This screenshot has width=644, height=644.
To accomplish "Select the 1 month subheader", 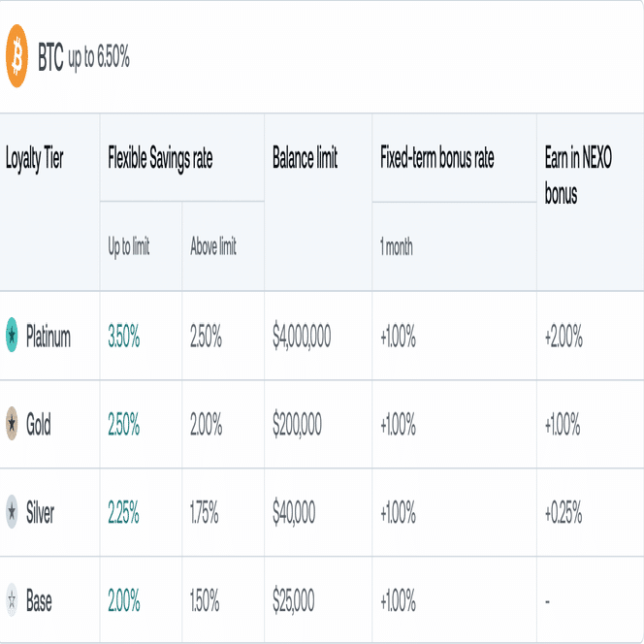I will point(396,246).
